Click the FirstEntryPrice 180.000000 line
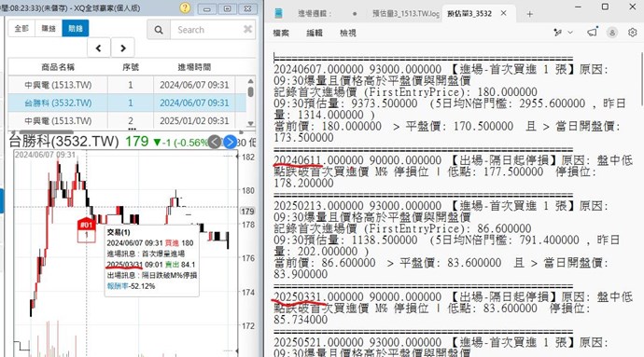 [x=405, y=92]
